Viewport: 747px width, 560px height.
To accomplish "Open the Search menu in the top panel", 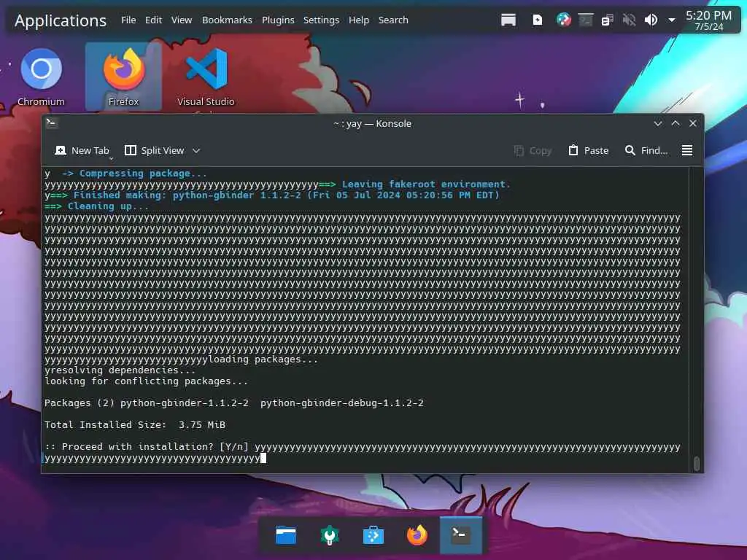I will click(x=393, y=20).
